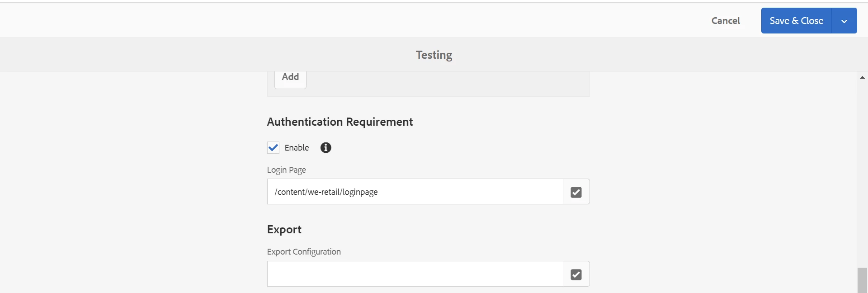
Task: Open the Export Configuration path browser icon
Action: coord(576,274)
